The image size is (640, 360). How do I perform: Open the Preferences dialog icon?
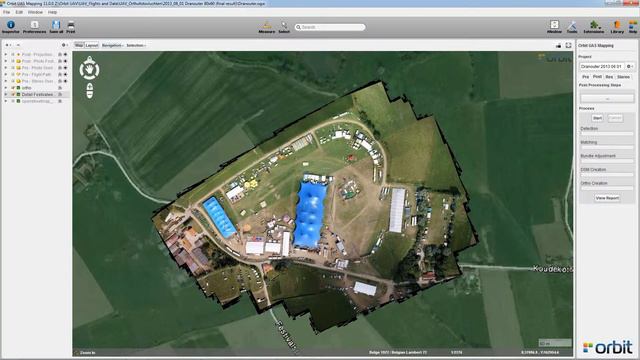coord(34,25)
